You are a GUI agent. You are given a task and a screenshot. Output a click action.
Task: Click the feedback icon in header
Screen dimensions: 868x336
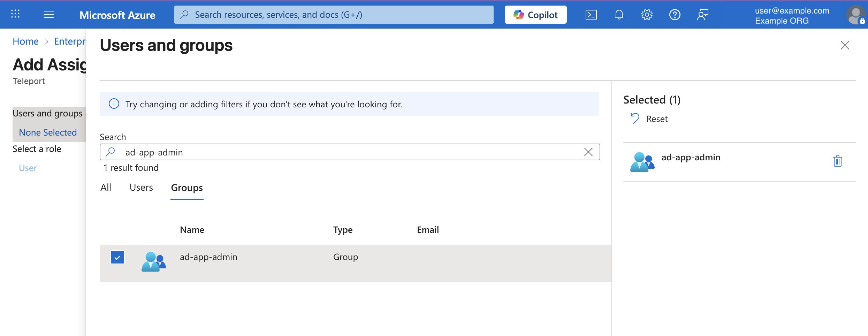click(702, 15)
